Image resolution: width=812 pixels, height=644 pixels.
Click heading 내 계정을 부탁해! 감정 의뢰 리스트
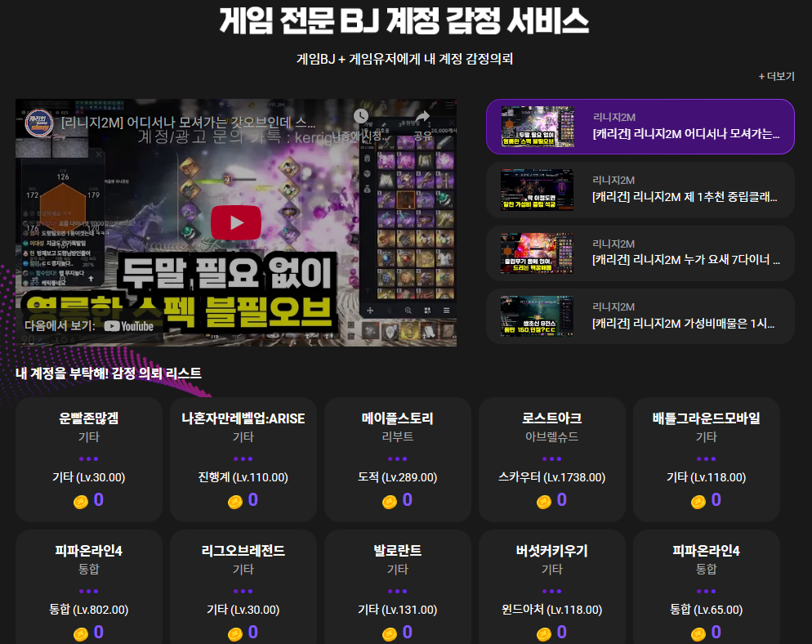click(108, 373)
